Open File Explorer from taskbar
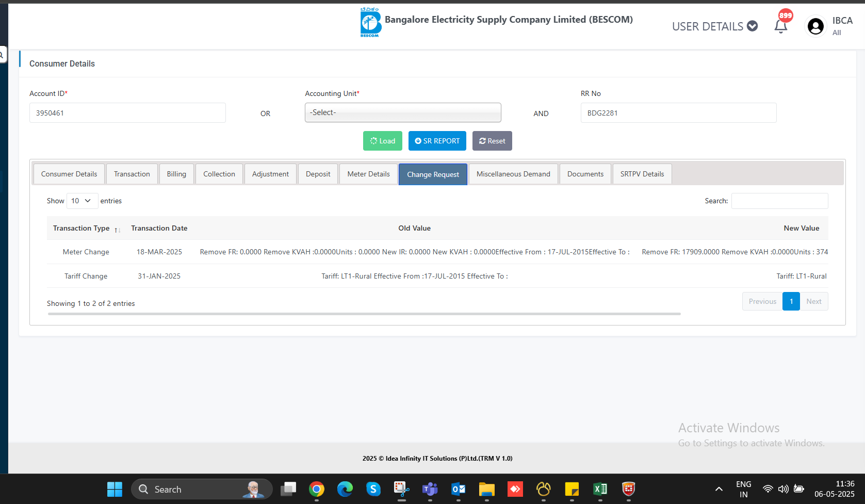Viewport: 865px width, 504px height. [x=487, y=489]
